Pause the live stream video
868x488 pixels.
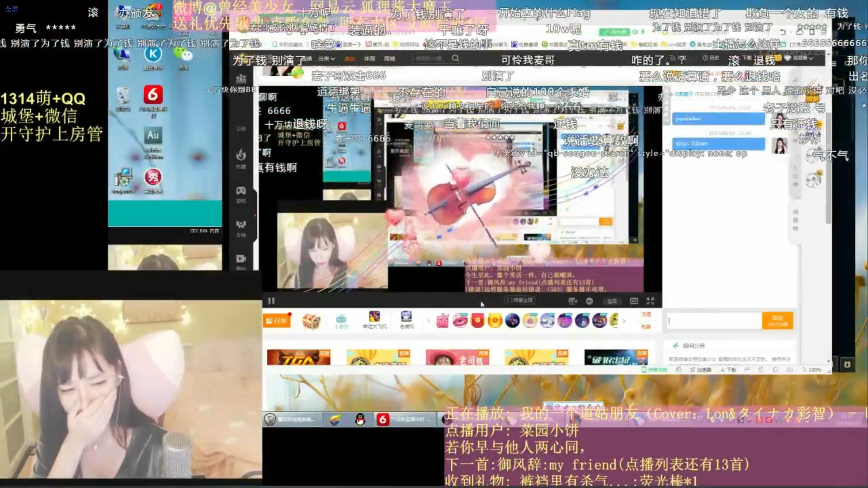pyautogui.click(x=271, y=301)
